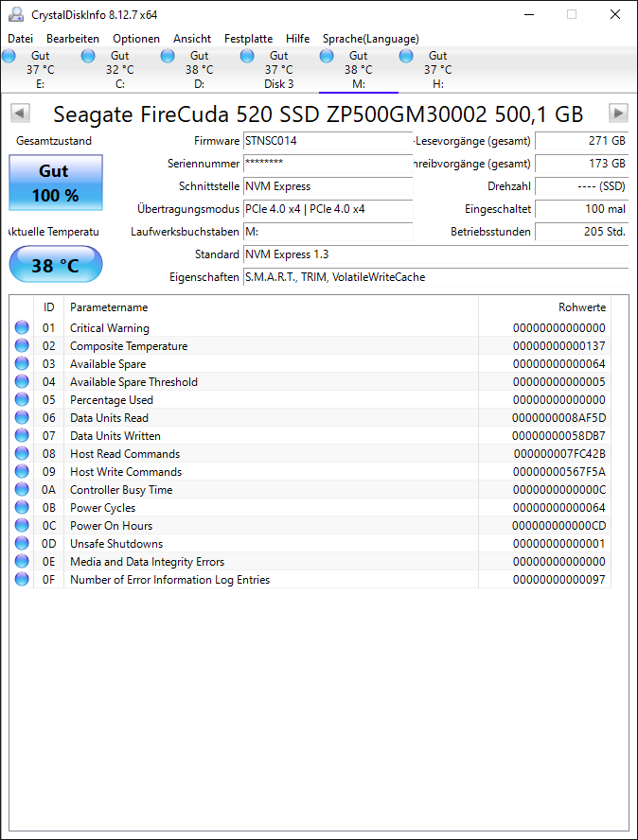Screen dimensions: 638x840
Task: Select the Power Cycles parameter name
Action: (102, 508)
